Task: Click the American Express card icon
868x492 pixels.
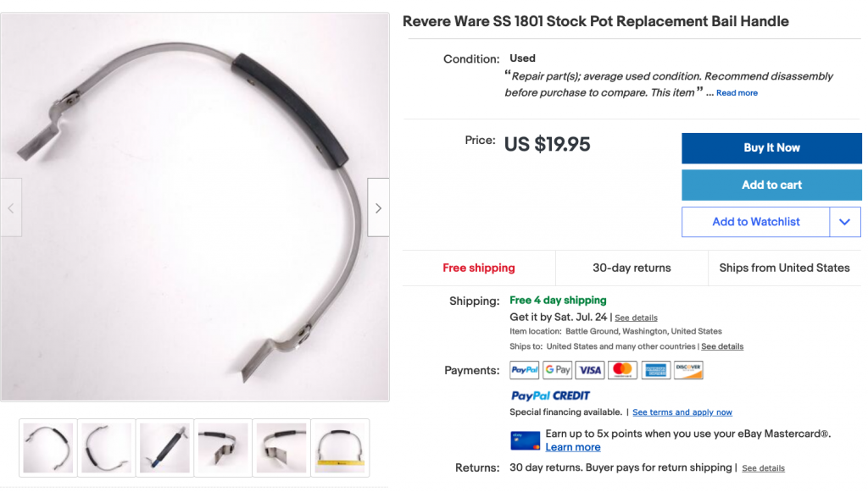Action: [655, 370]
